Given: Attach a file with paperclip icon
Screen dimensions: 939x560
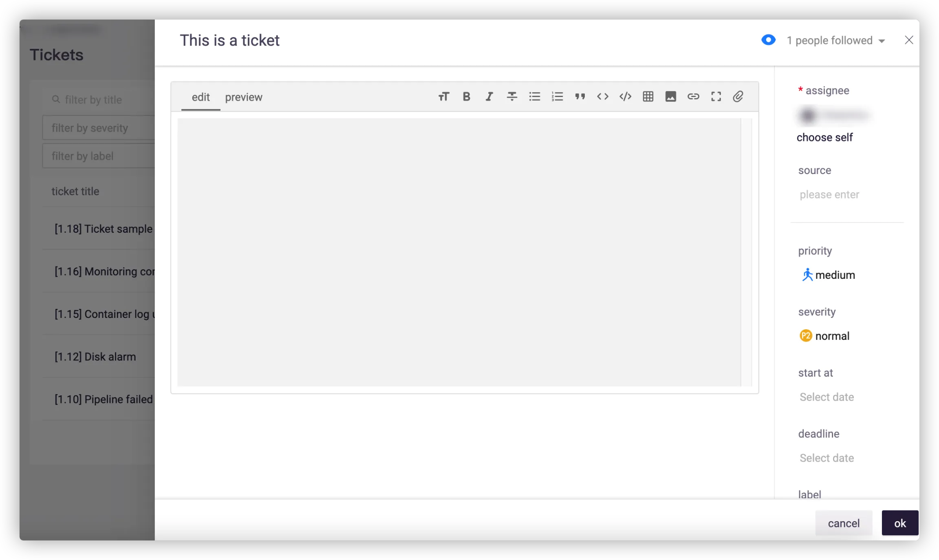Looking at the screenshot, I should [x=738, y=97].
